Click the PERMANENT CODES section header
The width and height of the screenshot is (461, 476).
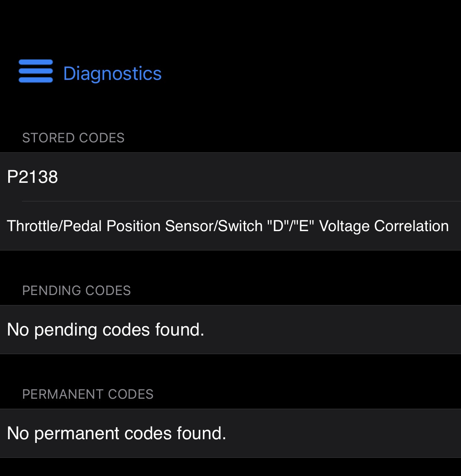point(88,394)
